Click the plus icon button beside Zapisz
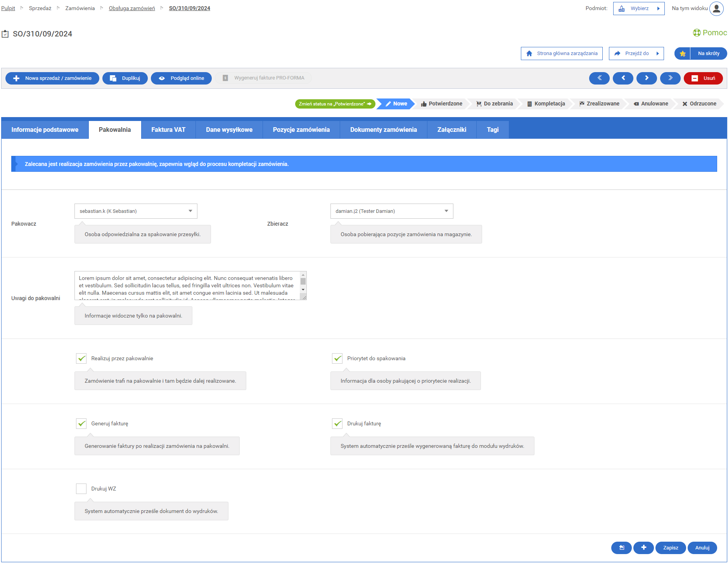Screen dimensions: 728x563 point(643,547)
